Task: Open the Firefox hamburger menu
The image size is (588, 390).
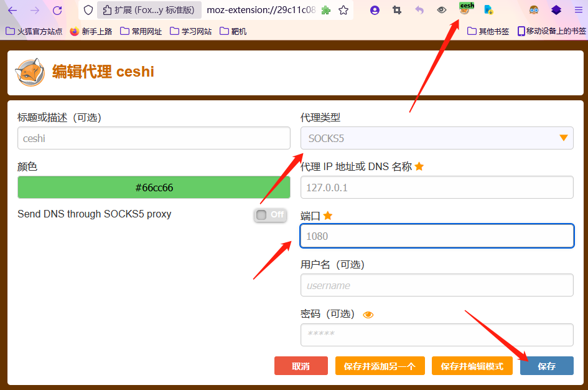Action: point(579,10)
